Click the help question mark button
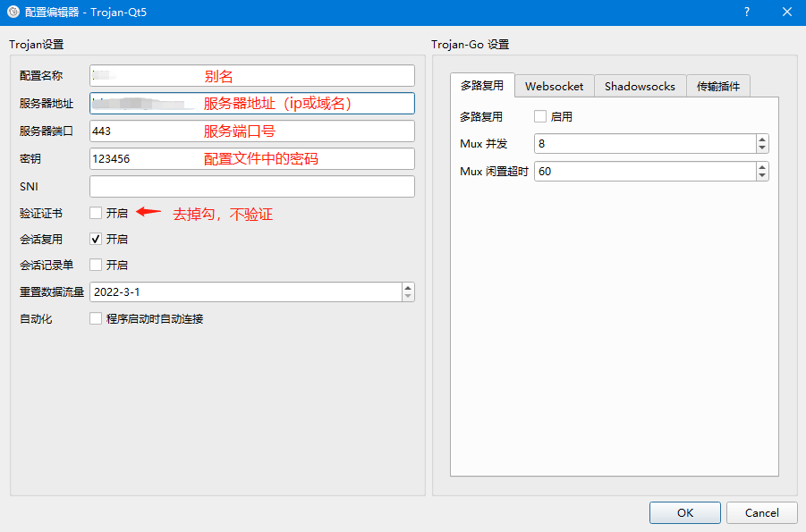 [x=746, y=12]
